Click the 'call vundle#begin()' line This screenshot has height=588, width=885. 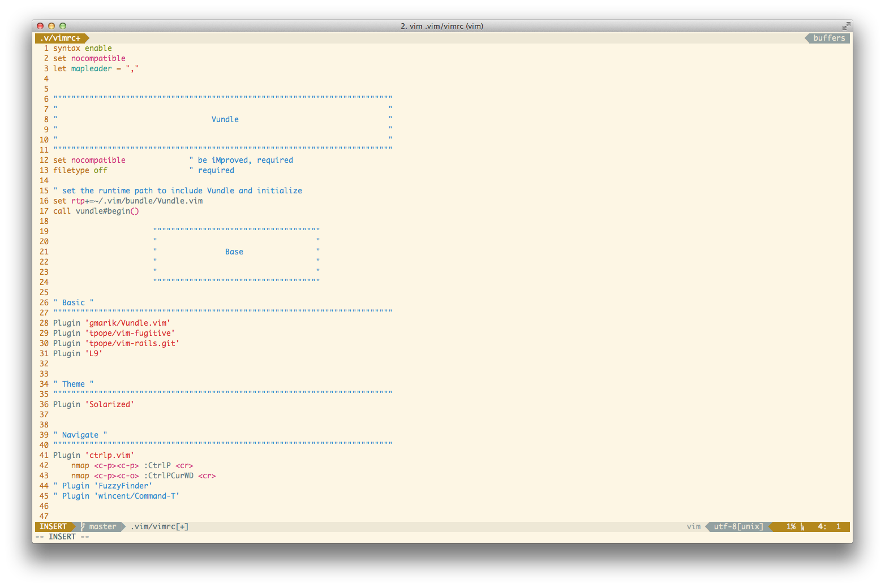click(96, 211)
